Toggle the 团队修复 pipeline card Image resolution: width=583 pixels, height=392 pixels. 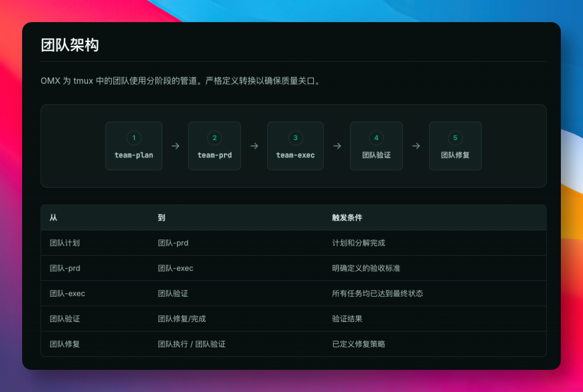[455, 146]
